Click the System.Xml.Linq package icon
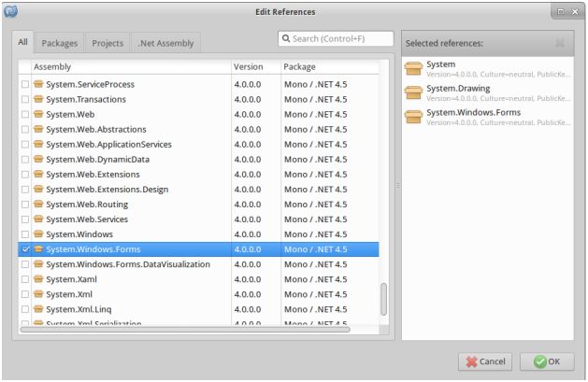588x382 pixels. tap(38, 308)
